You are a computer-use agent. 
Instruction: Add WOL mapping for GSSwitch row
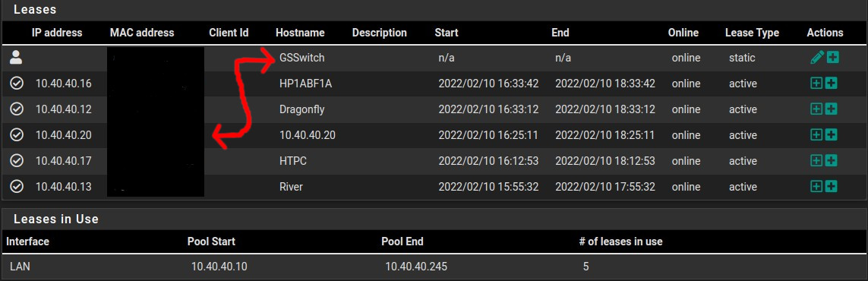tap(832, 57)
